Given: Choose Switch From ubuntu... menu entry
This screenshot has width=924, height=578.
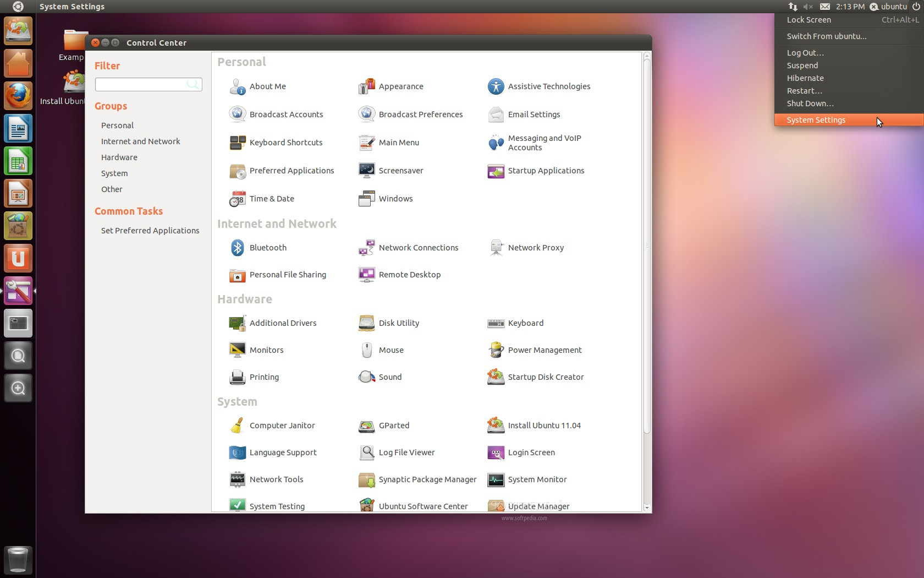Looking at the screenshot, I should pos(849,36).
